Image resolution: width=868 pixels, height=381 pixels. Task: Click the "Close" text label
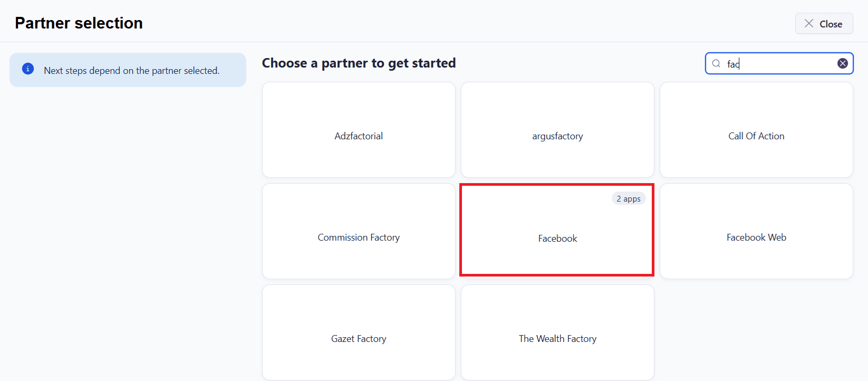coord(831,24)
